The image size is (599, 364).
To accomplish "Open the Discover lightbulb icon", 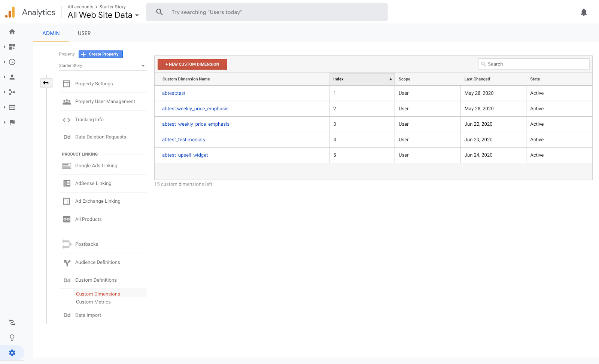I will [12, 337].
